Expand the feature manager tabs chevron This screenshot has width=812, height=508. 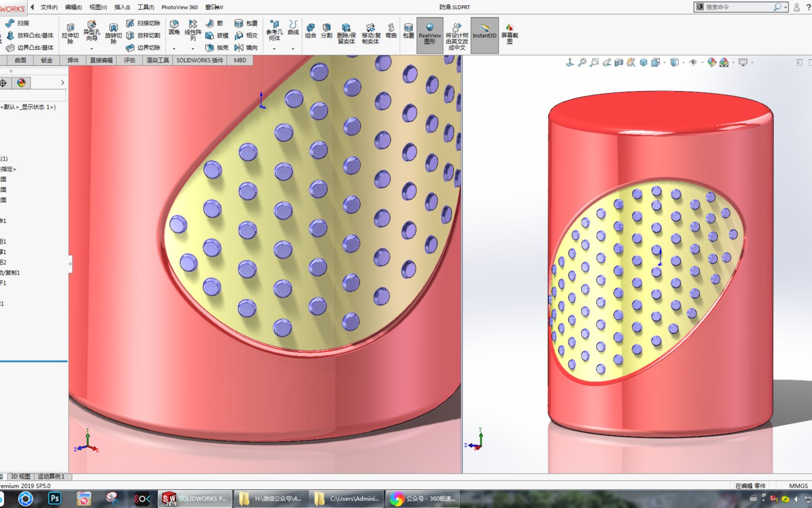(63, 83)
